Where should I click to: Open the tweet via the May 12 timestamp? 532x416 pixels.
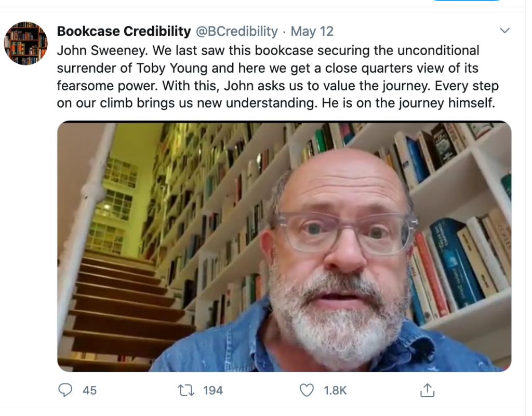312,31
